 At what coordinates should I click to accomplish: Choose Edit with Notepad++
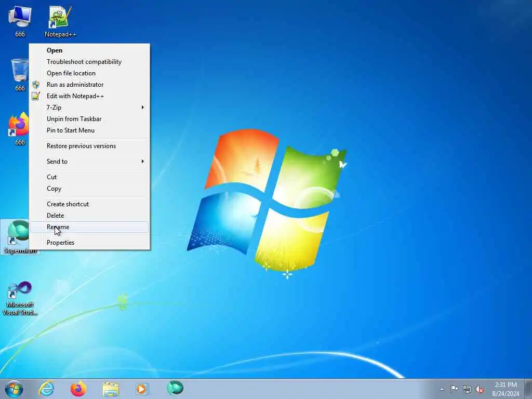(x=89, y=96)
